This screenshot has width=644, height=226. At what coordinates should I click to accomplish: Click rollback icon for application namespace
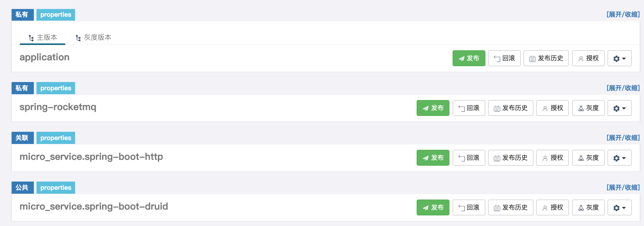point(497,58)
